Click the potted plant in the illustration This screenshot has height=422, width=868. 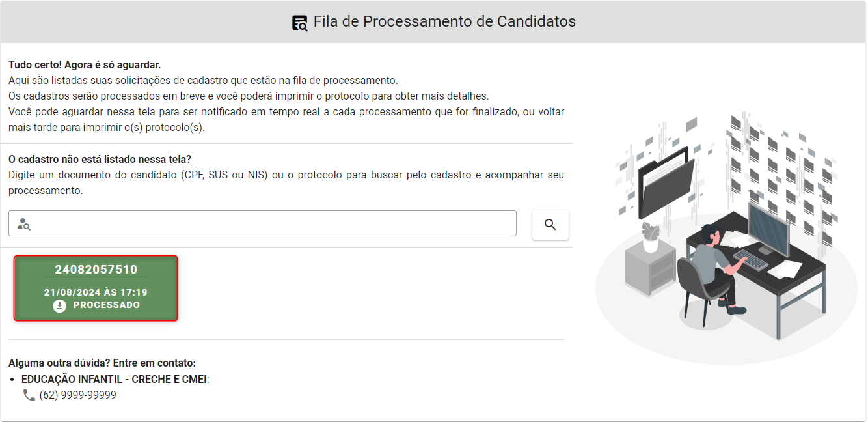click(650, 238)
